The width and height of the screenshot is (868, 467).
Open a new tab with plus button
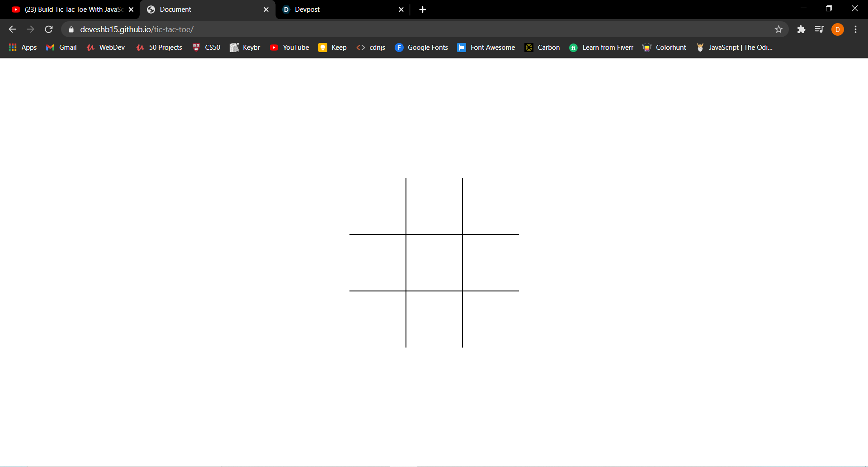pyautogui.click(x=423, y=10)
